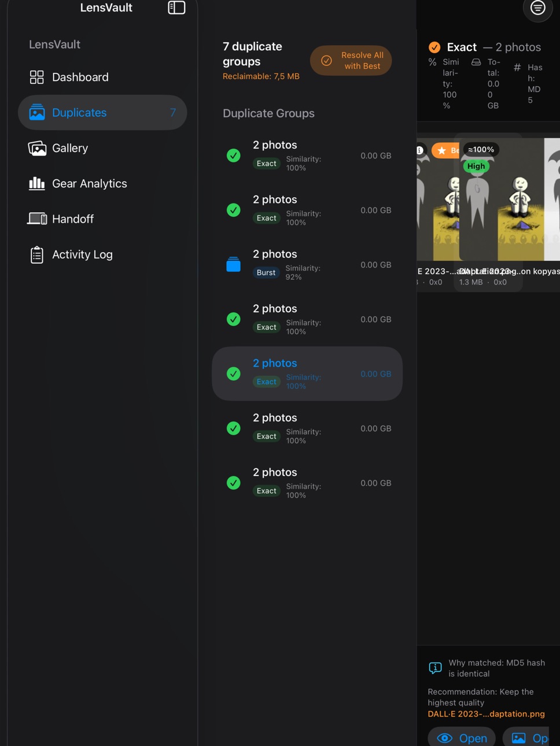Image resolution: width=560 pixels, height=746 pixels.
Task: Click Similarity: 92% in the Burst group
Action: pyautogui.click(x=303, y=272)
